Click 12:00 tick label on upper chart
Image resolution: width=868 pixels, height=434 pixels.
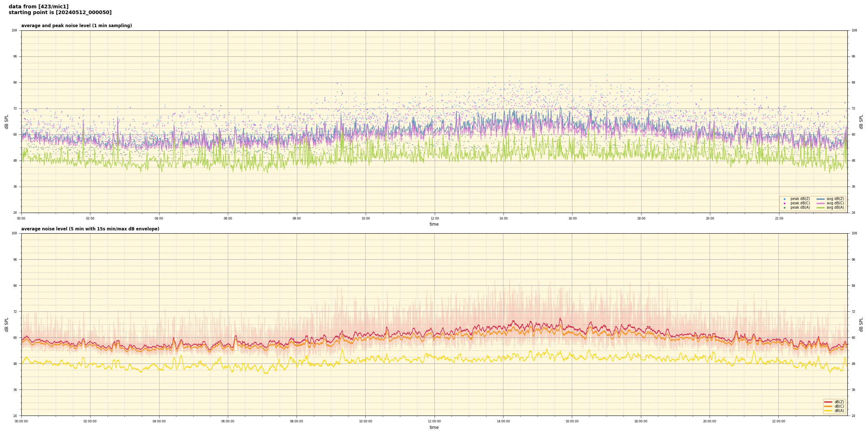[434, 218]
